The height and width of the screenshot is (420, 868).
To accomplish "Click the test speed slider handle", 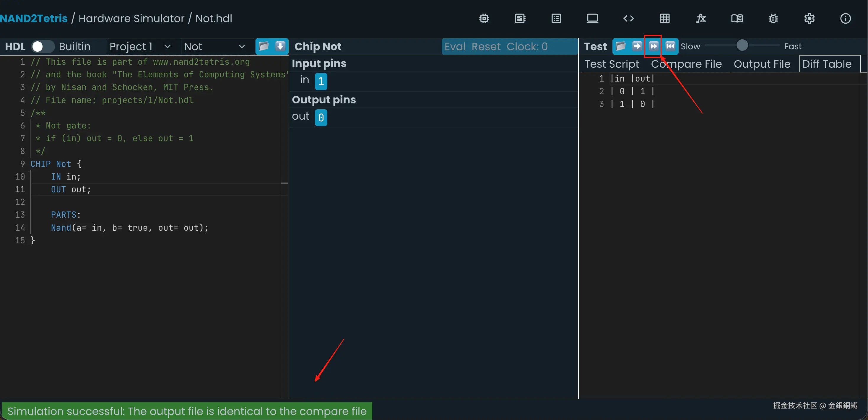I will tap(742, 45).
